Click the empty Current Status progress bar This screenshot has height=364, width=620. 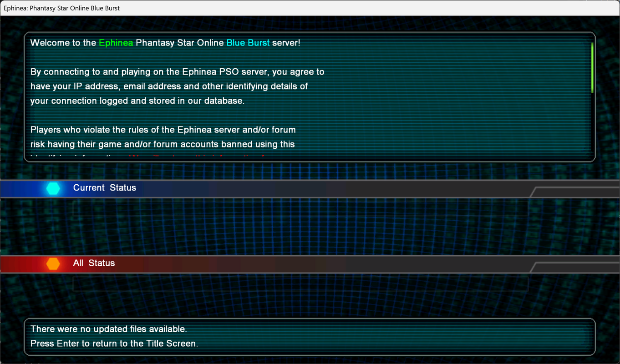300,208
